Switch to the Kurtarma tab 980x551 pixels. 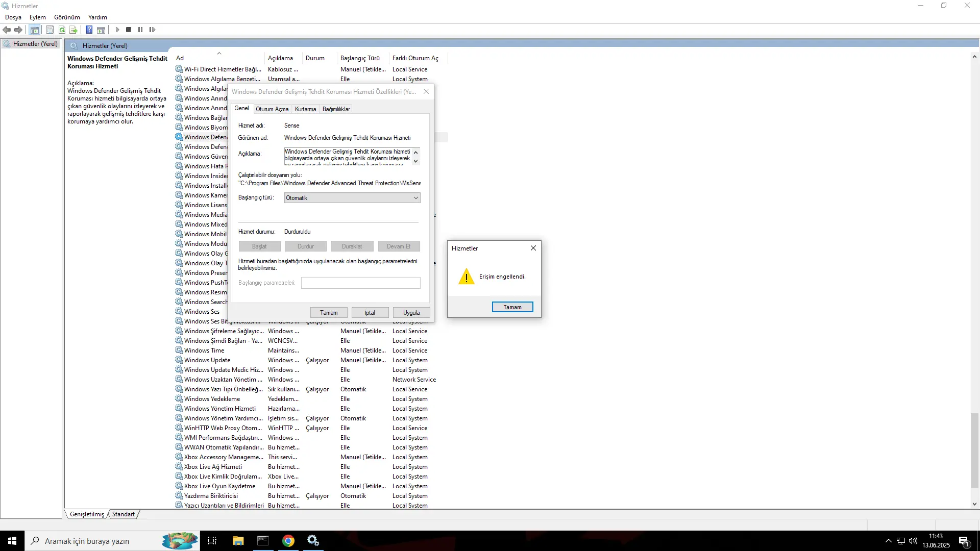tap(305, 109)
